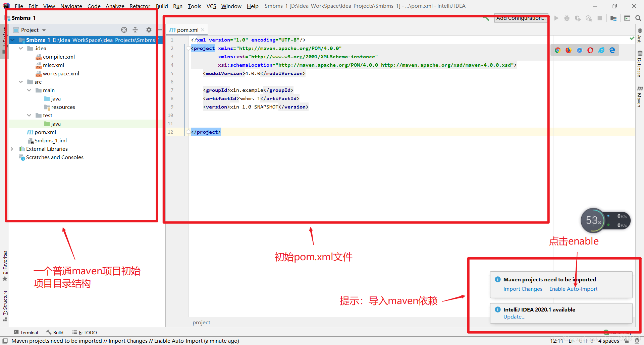Open pom.xml in Internet Explorer

click(601, 50)
